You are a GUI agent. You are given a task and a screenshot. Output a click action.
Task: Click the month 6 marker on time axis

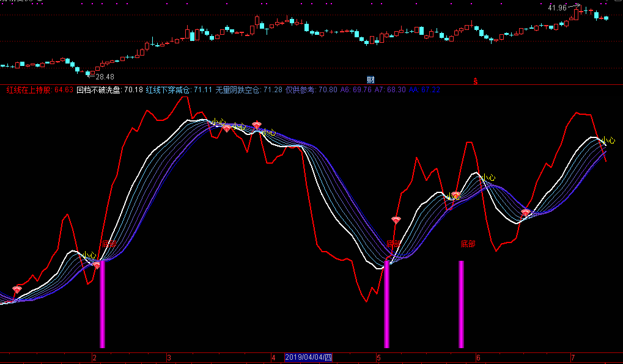pyautogui.click(x=478, y=357)
